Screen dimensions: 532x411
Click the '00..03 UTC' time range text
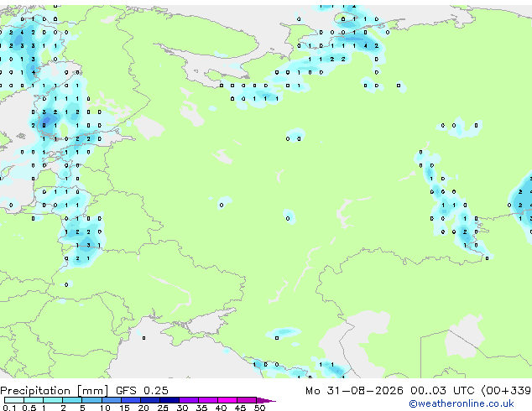442,391
